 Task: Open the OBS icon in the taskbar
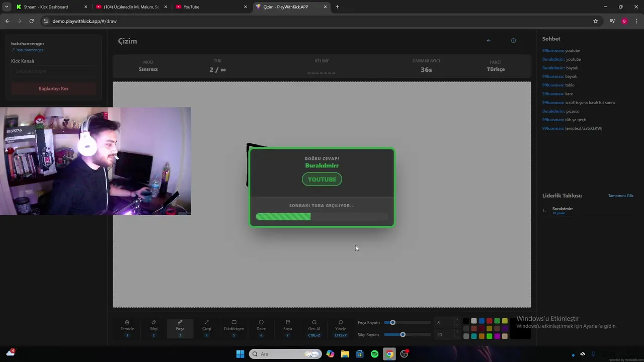coord(404,354)
